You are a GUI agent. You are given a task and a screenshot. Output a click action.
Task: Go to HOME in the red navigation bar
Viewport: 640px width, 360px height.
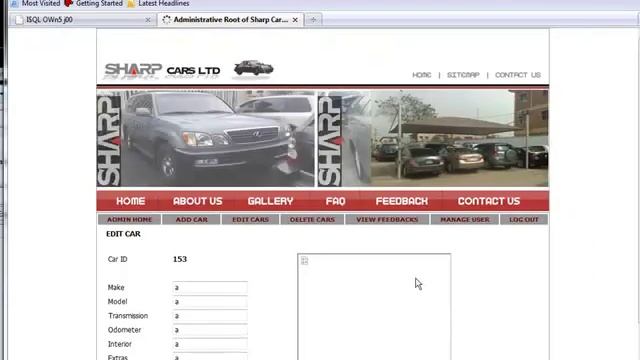tap(131, 201)
